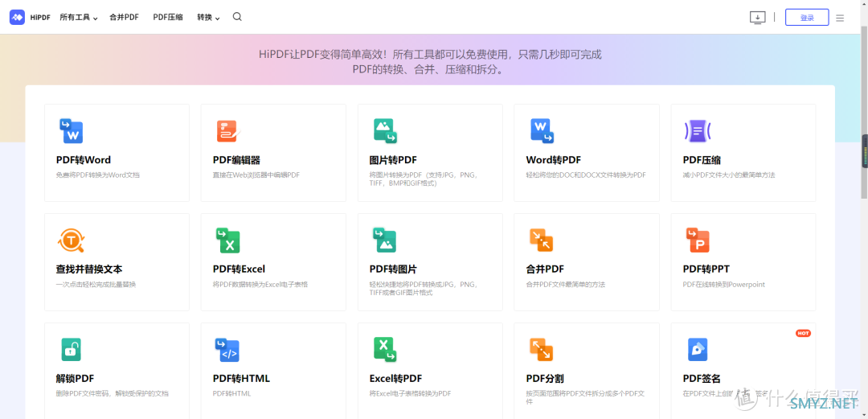
Task: Open the Word转PDF title link
Action: click(x=554, y=160)
